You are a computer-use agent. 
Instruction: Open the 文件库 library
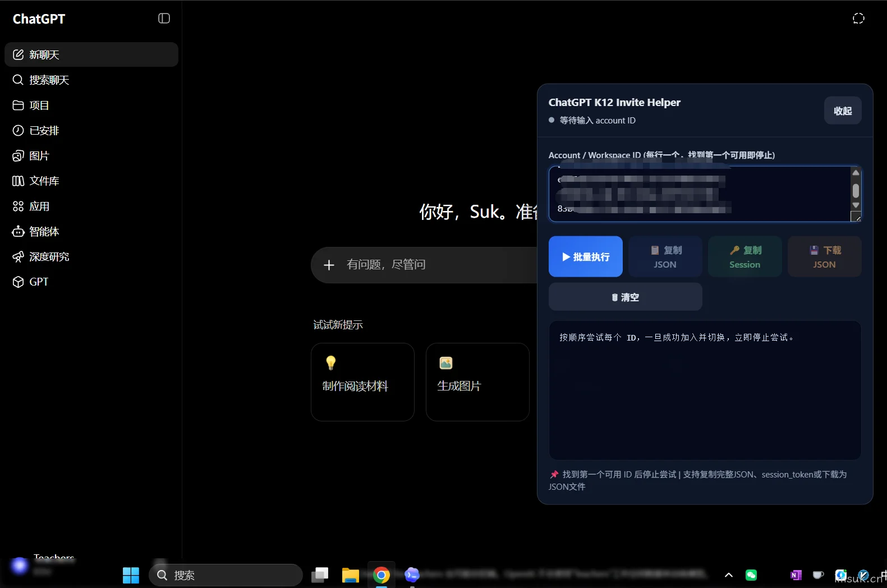91,181
